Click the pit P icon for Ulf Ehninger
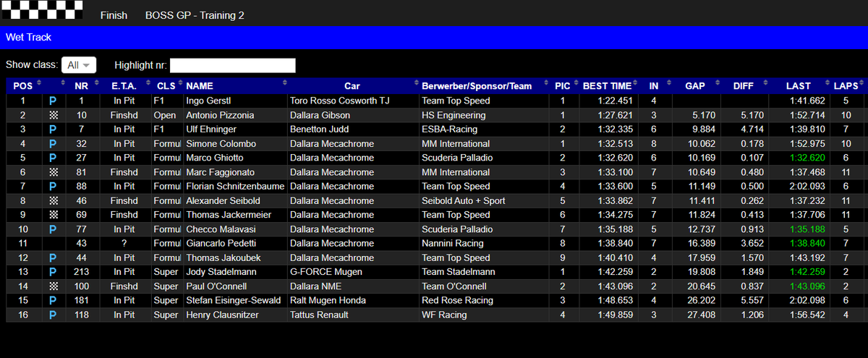The height and width of the screenshot is (358, 868). coord(53,129)
